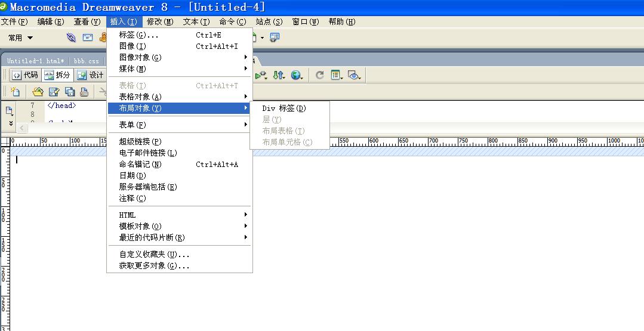The height and width of the screenshot is (331, 644).
Task: Click the ruler origin corner box
Action: point(5,142)
